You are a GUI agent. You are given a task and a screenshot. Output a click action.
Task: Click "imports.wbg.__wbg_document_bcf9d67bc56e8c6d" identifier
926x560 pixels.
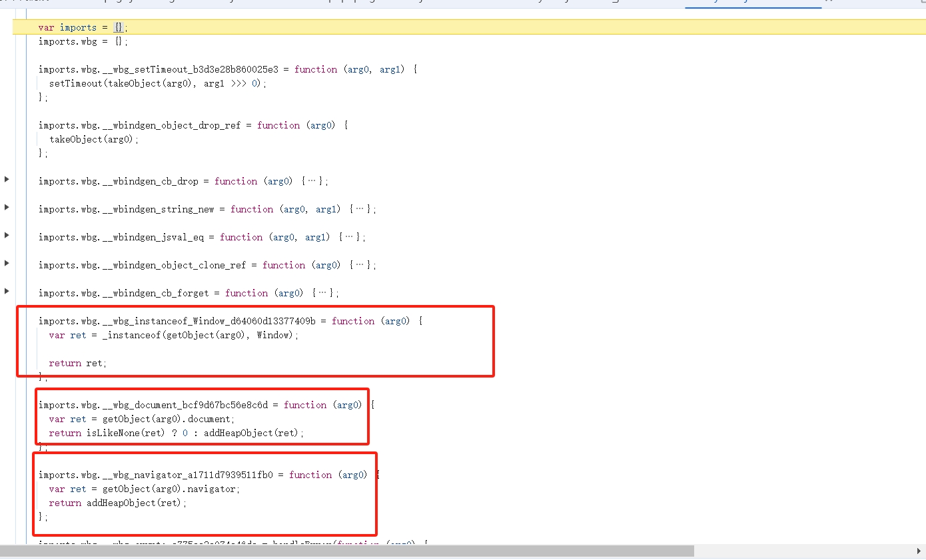coord(153,405)
